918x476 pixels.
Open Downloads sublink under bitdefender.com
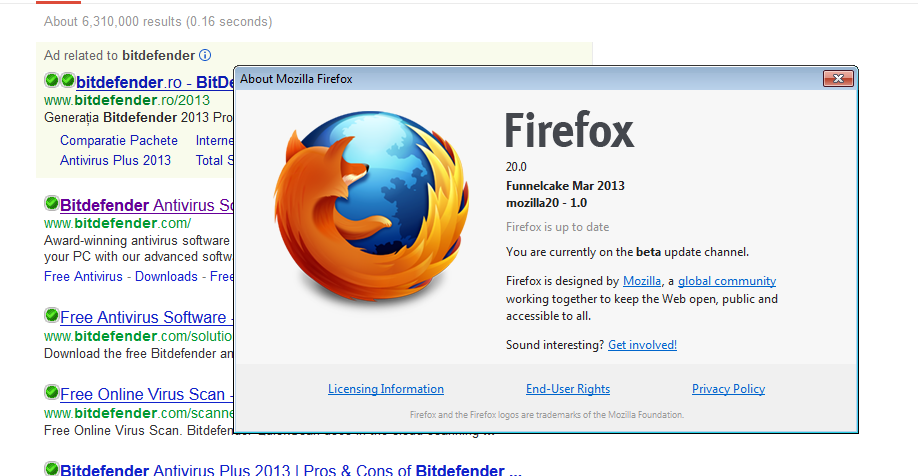tap(166, 276)
